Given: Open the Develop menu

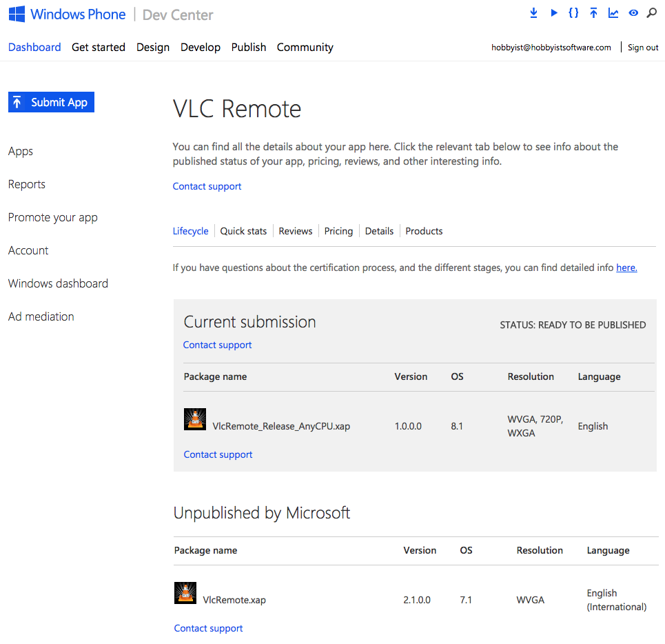Looking at the screenshot, I should click(200, 47).
